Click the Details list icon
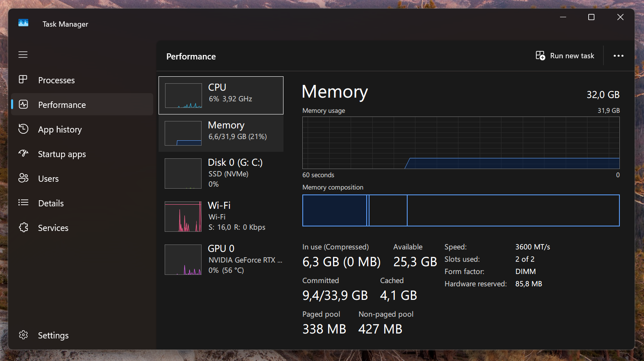The height and width of the screenshot is (361, 644). (x=23, y=203)
